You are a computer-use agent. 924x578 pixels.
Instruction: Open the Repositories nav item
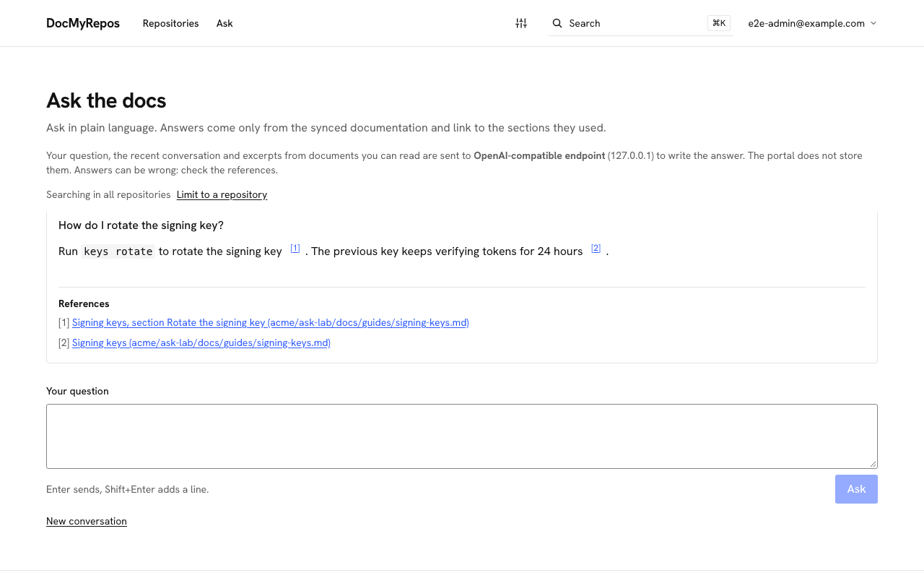click(x=170, y=23)
